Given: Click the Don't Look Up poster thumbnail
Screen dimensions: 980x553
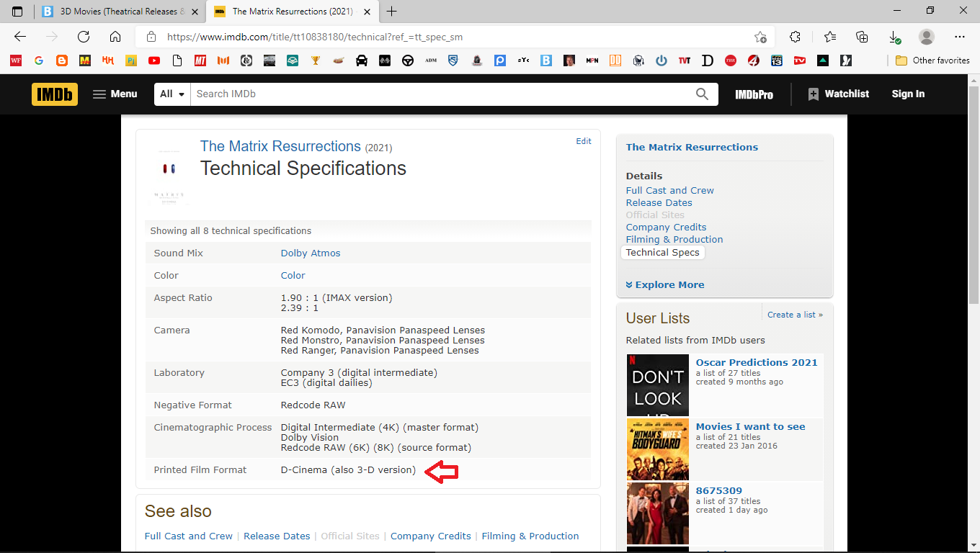Looking at the screenshot, I should click(658, 385).
